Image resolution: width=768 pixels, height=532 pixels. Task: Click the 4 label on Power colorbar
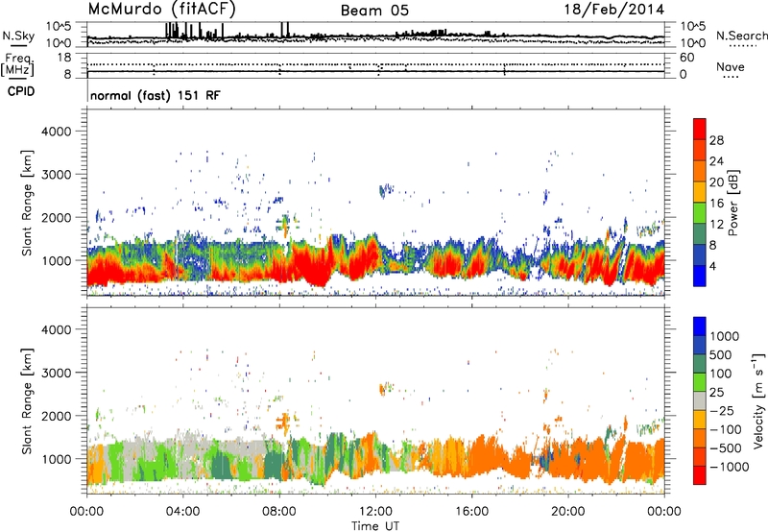(x=713, y=267)
